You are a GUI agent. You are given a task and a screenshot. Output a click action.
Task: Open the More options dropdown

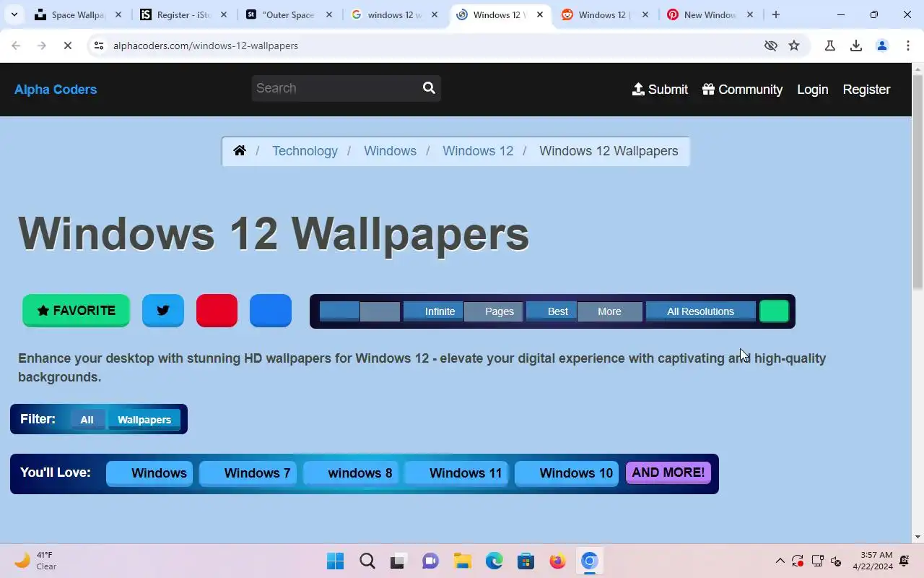click(610, 311)
